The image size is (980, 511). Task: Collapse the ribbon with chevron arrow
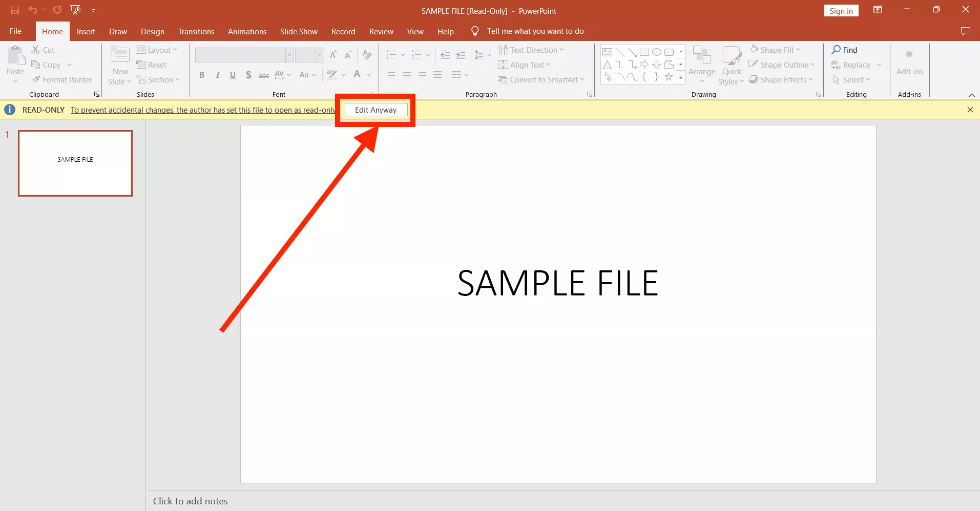pos(971,95)
